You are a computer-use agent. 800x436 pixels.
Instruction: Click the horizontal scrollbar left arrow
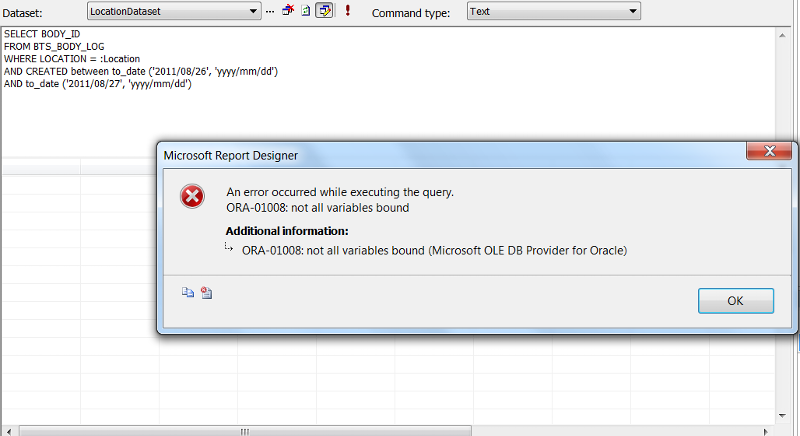tap(9, 431)
